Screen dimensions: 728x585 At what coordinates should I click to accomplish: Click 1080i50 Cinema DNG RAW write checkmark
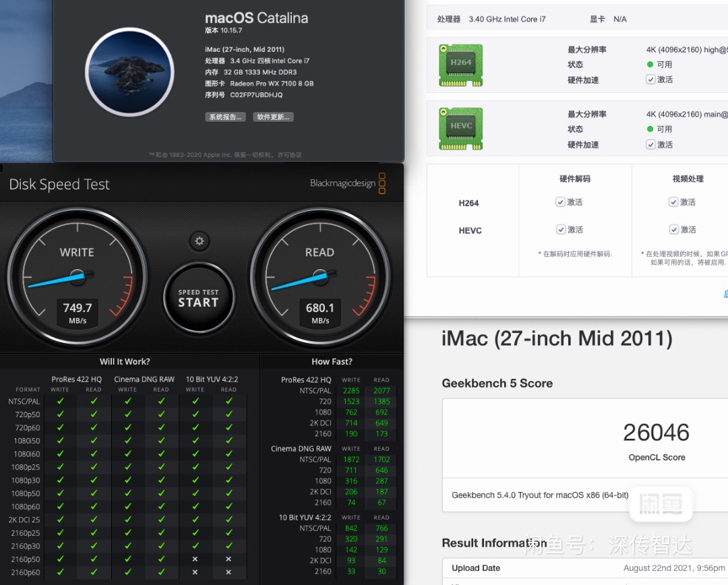point(127,441)
